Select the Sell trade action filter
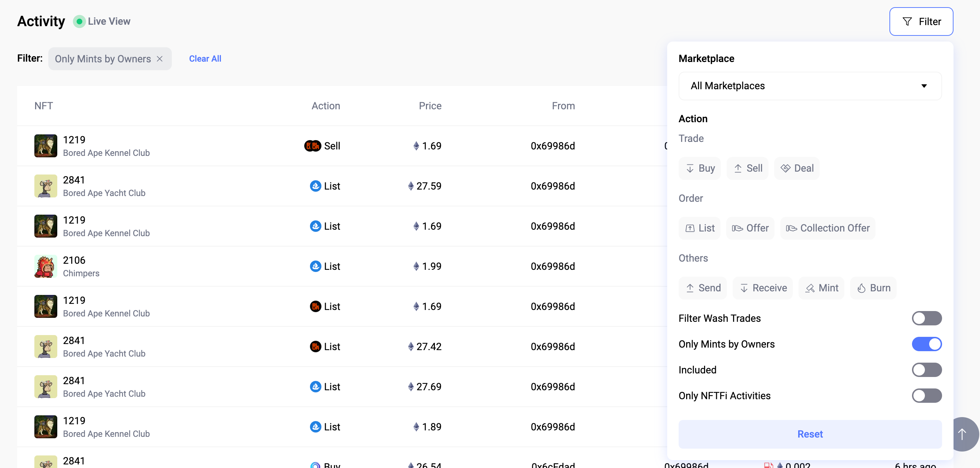980x468 pixels. click(747, 168)
